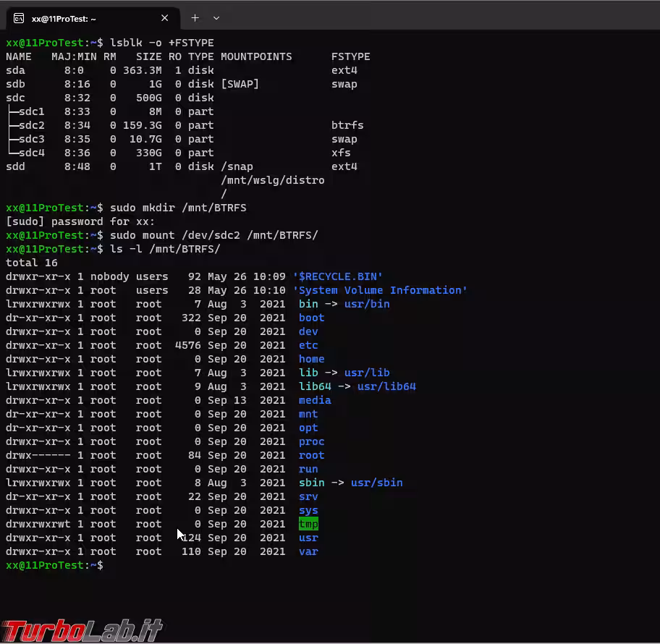Click the [SWAP] mountpoint of sdb
The image size is (660, 644).
click(240, 84)
